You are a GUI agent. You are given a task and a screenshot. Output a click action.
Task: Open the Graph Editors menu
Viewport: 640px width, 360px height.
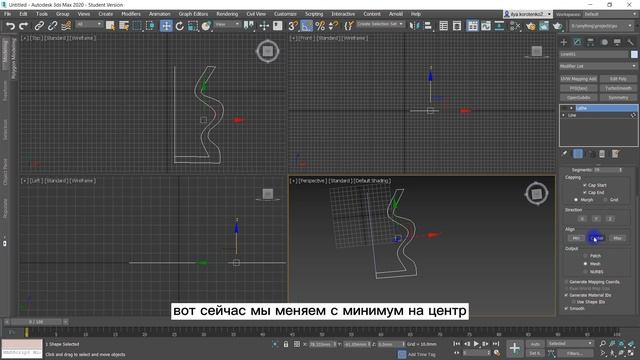coord(193,14)
